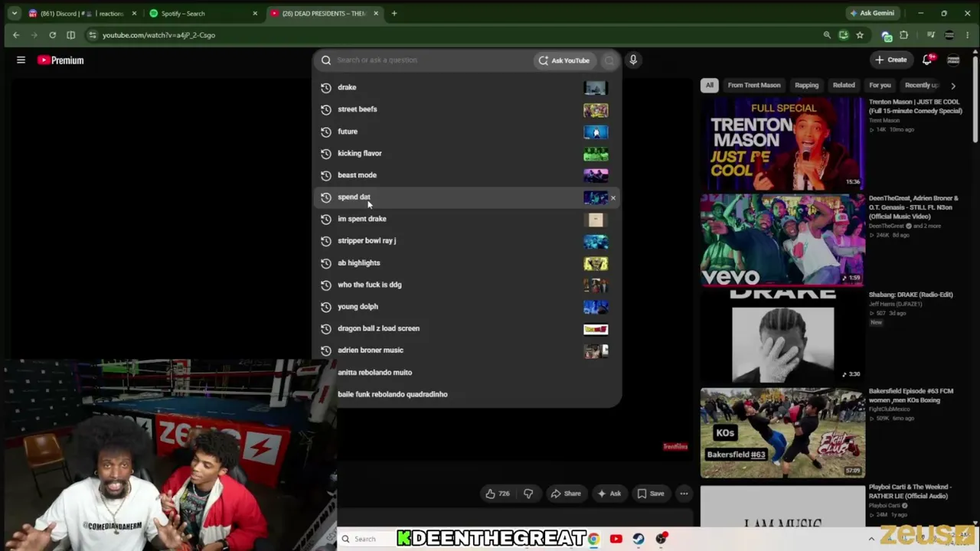Open YouTube notifications bell
The image size is (980, 551).
pos(927,60)
